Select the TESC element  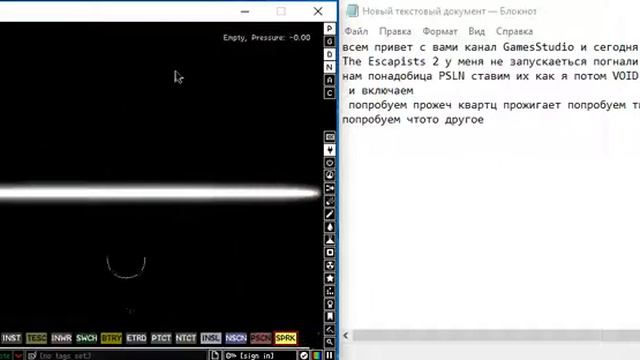point(36,338)
